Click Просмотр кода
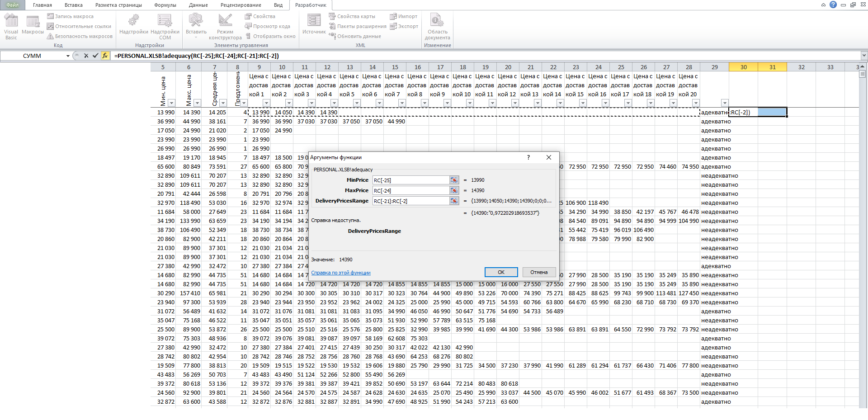The height and width of the screenshot is (420, 868). click(268, 26)
